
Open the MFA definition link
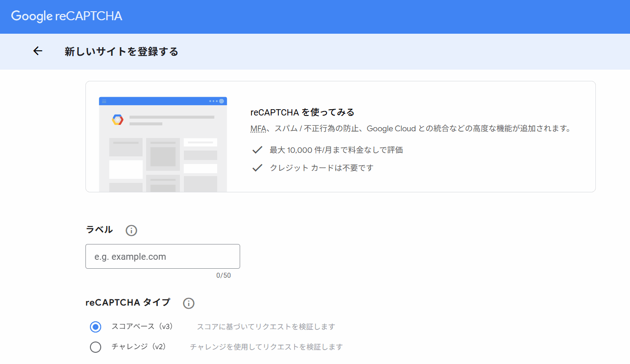pos(258,129)
